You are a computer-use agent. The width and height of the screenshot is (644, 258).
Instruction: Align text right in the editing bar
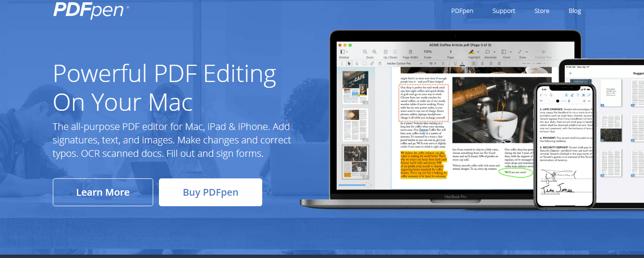point(490,63)
